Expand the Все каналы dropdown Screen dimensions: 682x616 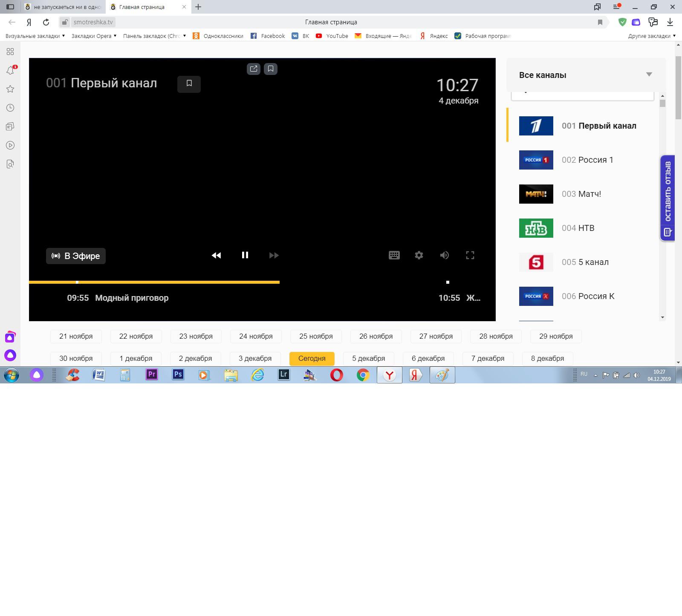coord(649,75)
